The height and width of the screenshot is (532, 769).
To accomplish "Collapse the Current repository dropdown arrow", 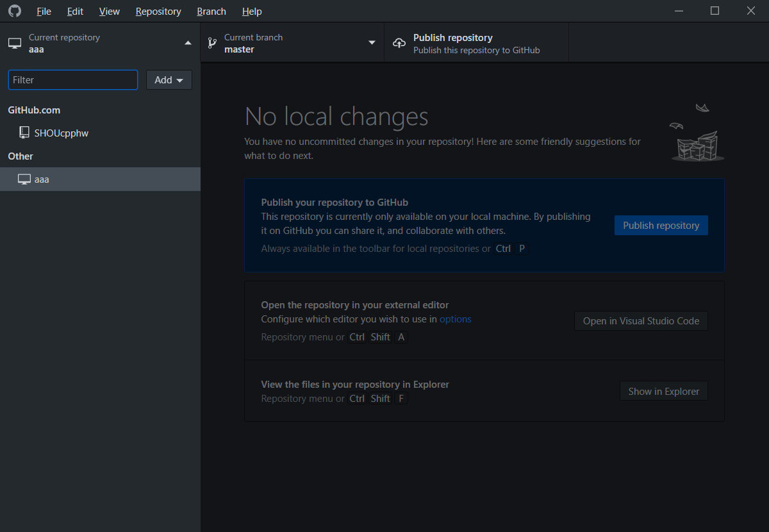I will [188, 43].
